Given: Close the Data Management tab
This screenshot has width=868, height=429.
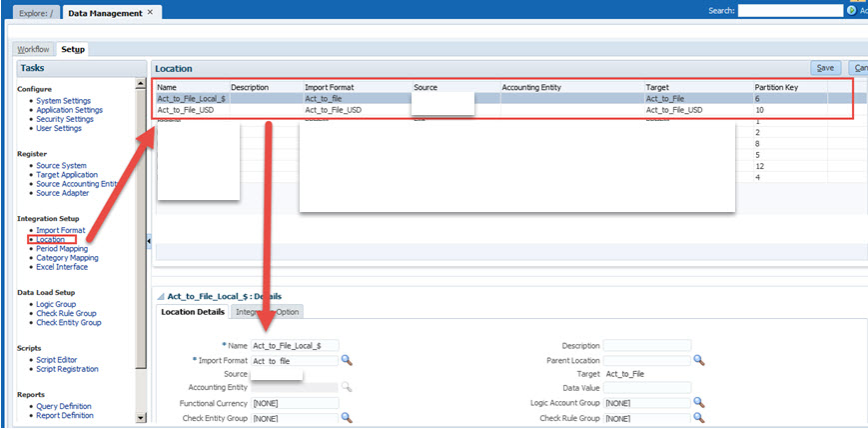Looking at the screenshot, I should tap(150, 12).
